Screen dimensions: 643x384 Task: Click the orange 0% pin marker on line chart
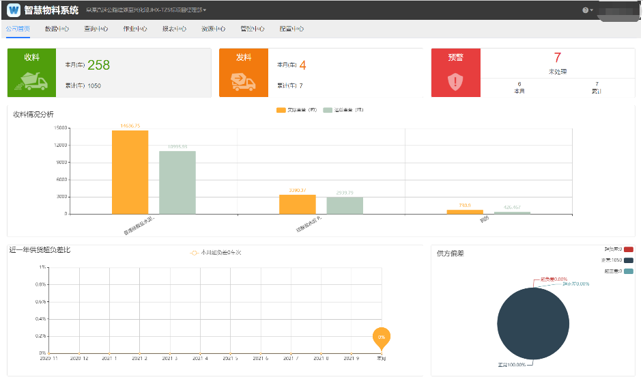click(381, 339)
